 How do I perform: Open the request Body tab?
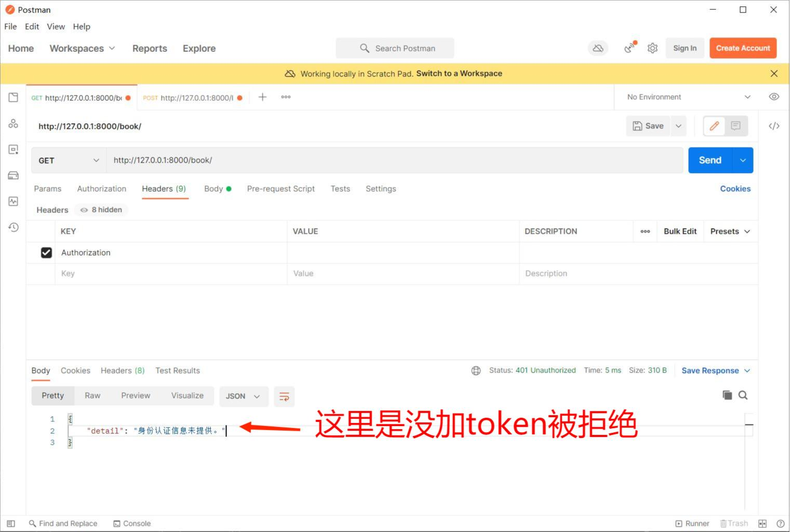pyautogui.click(x=218, y=189)
